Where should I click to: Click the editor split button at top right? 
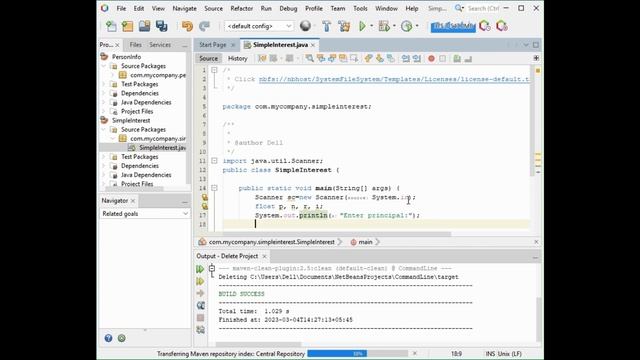[536, 58]
